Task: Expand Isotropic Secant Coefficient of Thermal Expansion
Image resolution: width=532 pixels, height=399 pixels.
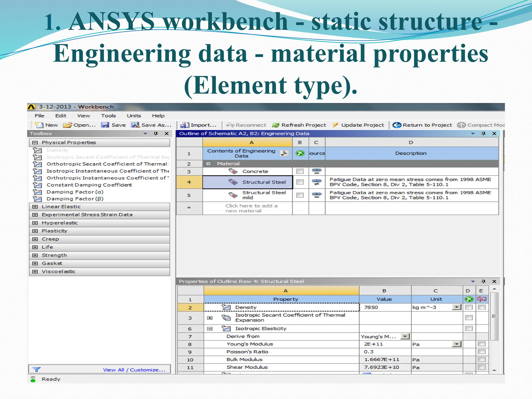Action: (210, 318)
